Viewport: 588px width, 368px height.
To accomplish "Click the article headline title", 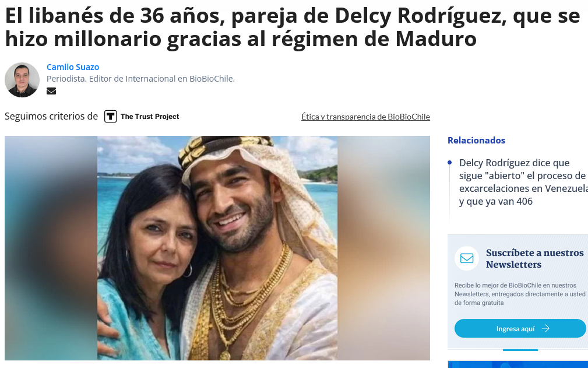I will tap(292, 27).
